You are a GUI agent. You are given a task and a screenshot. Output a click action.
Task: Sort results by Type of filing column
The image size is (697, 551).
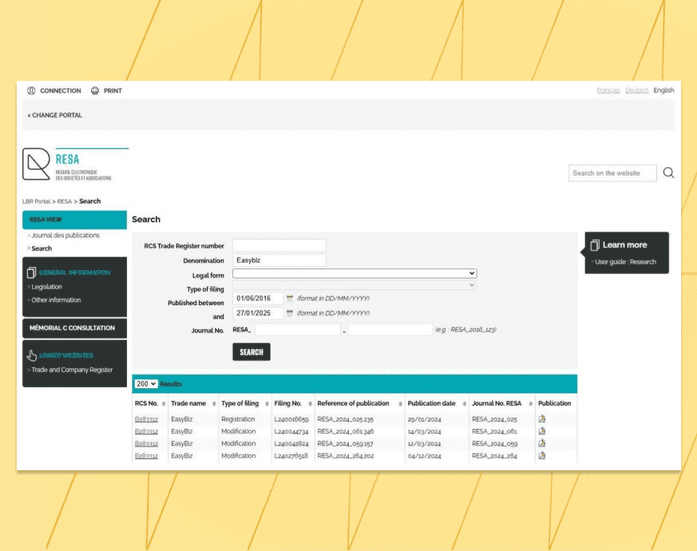(x=267, y=403)
